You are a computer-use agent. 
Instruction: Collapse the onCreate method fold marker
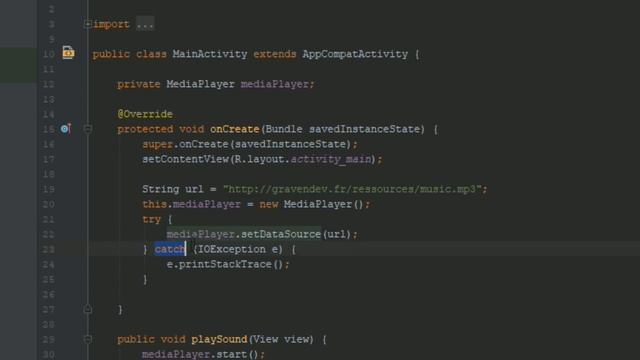[88, 129]
